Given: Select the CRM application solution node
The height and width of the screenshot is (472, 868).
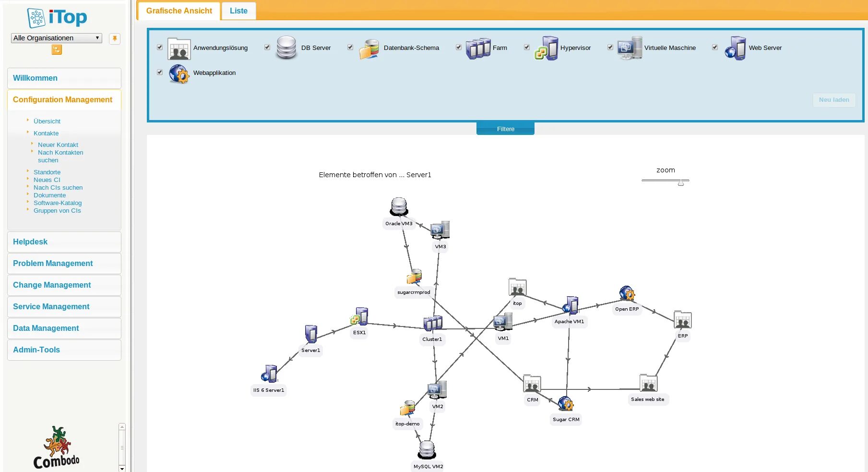Looking at the screenshot, I should 532,384.
